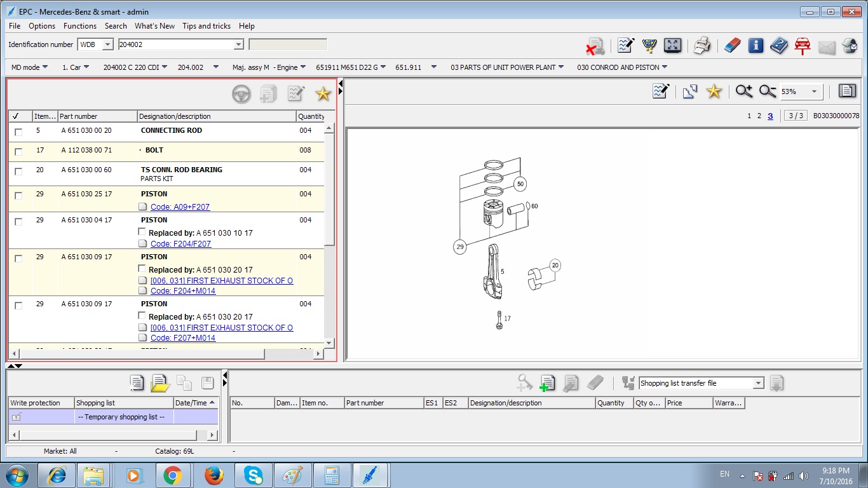Expand the 030 CONROD AND PISTON dropdown
868x488 pixels.
tap(665, 67)
